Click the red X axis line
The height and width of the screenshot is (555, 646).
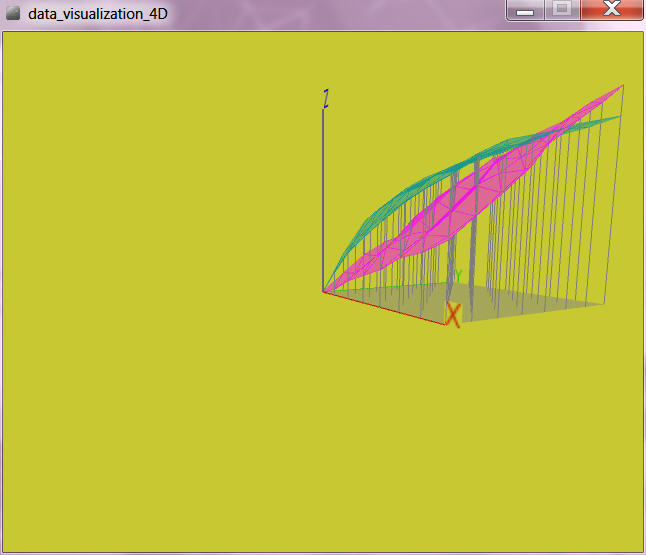385,308
